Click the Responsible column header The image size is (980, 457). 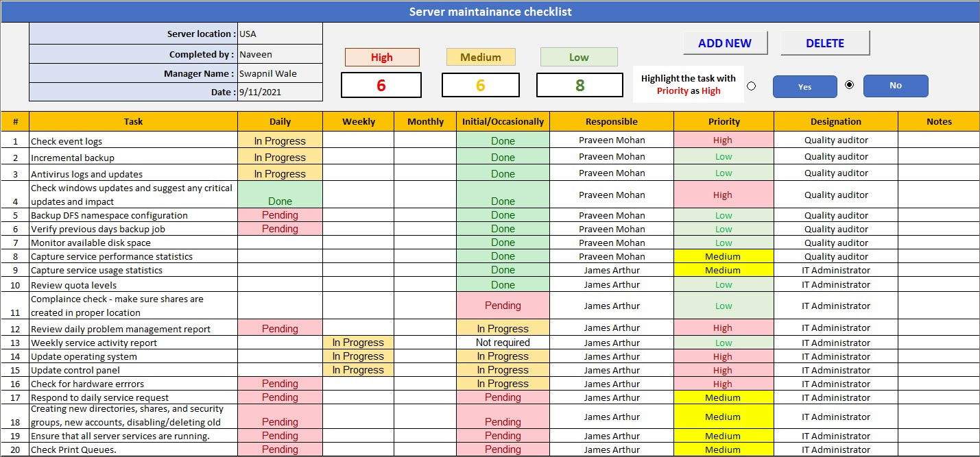point(611,121)
